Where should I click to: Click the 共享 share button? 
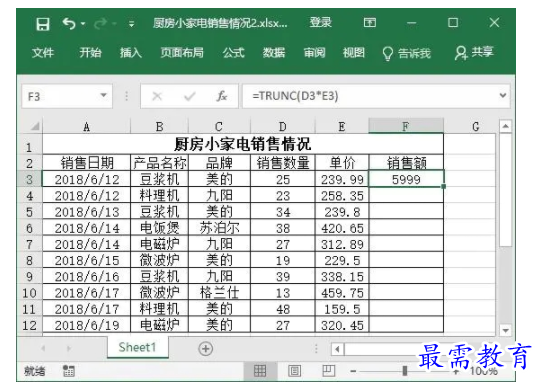tap(474, 53)
